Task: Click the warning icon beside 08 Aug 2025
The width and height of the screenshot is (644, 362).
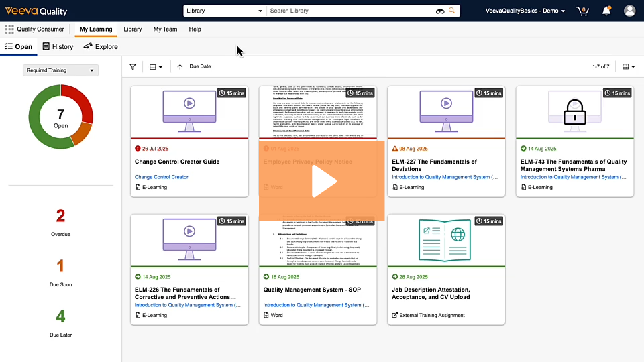Action: (394, 149)
